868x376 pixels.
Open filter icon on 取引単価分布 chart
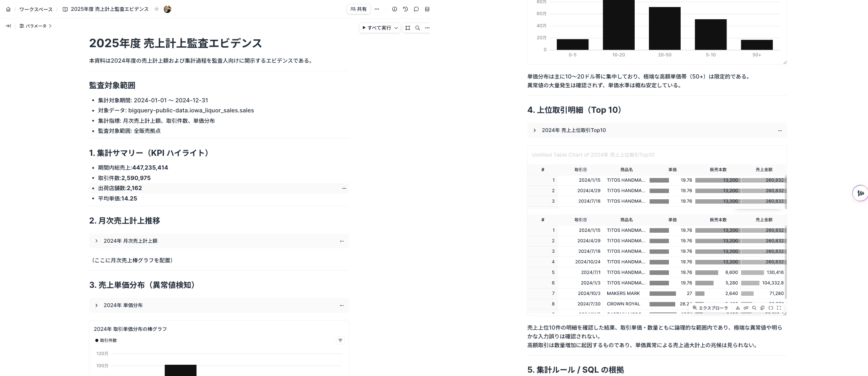[x=340, y=340]
